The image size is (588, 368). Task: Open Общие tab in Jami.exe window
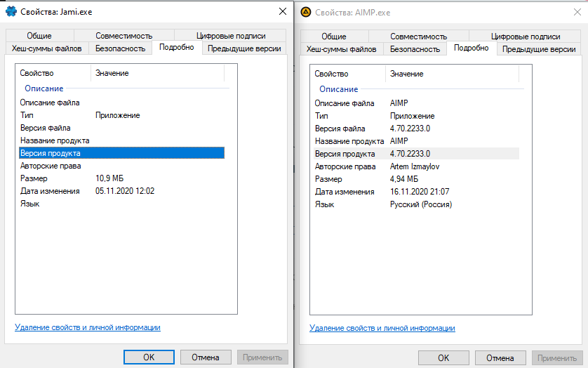point(39,36)
